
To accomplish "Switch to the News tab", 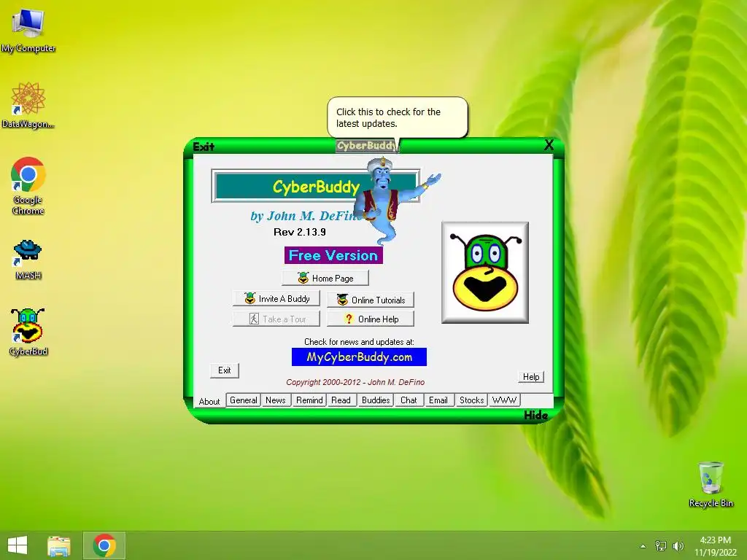I will [275, 400].
